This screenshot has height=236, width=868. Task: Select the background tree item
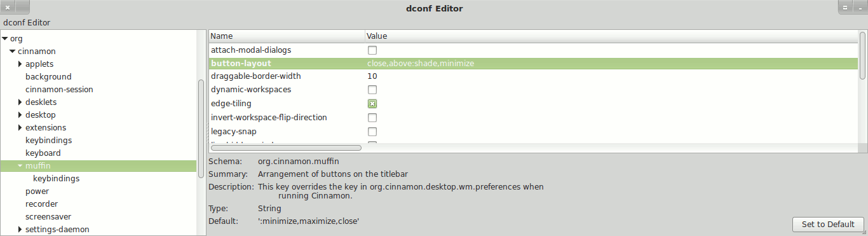pyautogui.click(x=48, y=77)
